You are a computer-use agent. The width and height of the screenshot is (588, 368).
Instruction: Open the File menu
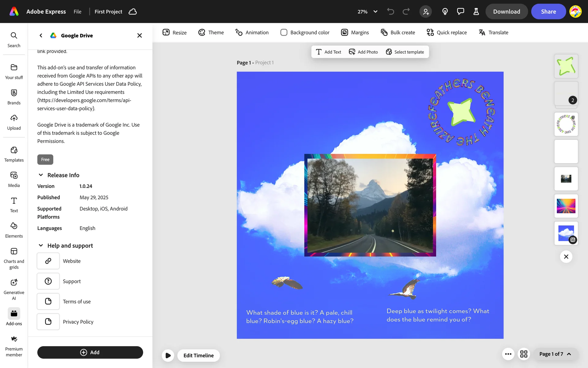[x=77, y=12]
